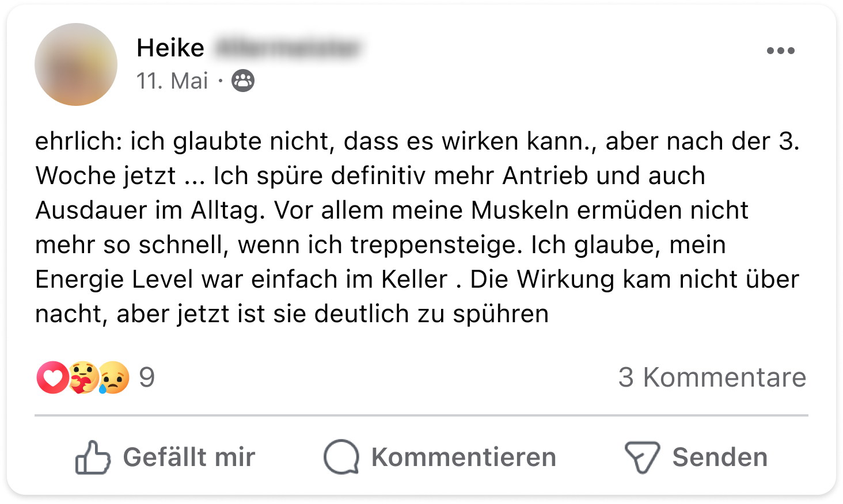Open the three-dot post options menu
The image size is (843, 504).
click(x=780, y=51)
